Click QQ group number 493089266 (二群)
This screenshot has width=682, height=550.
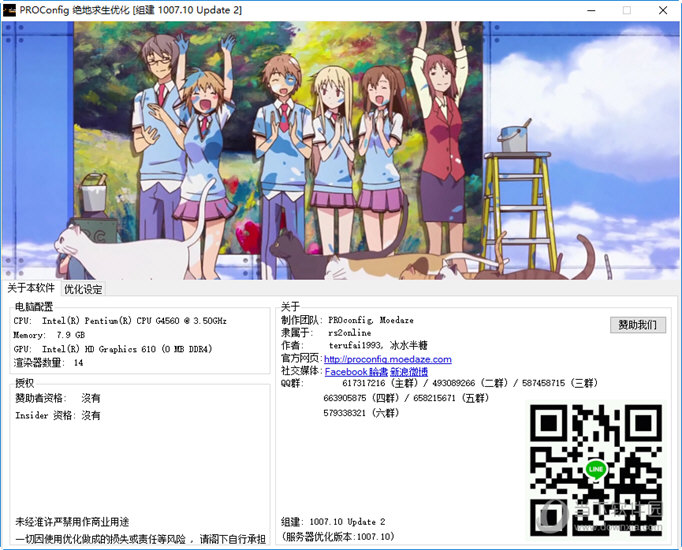[470, 383]
